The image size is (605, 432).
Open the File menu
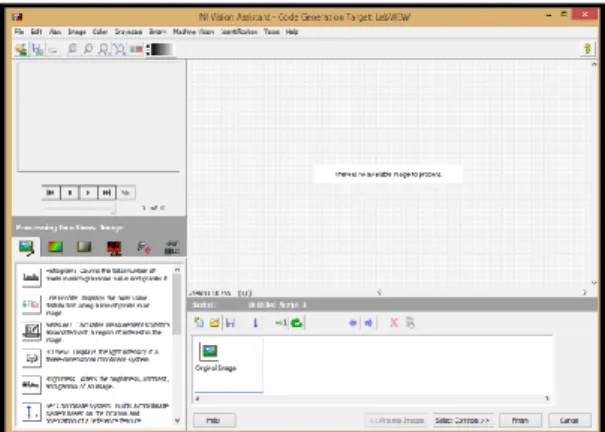click(19, 32)
